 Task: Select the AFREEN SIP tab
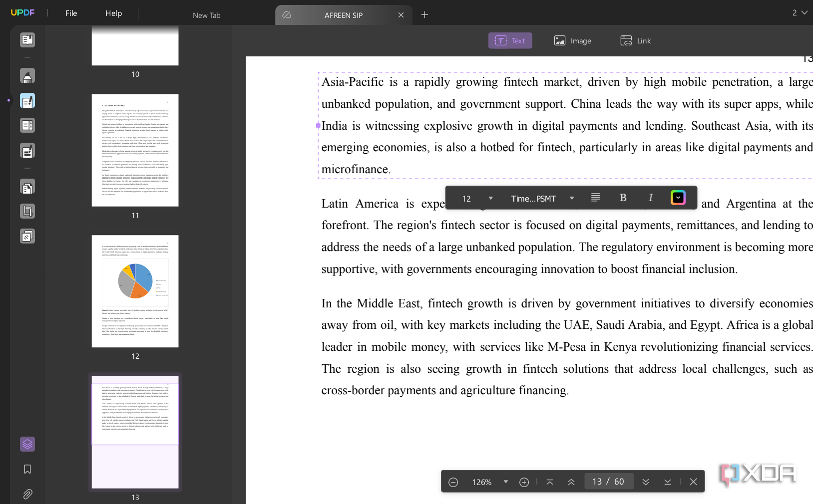(344, 15)
